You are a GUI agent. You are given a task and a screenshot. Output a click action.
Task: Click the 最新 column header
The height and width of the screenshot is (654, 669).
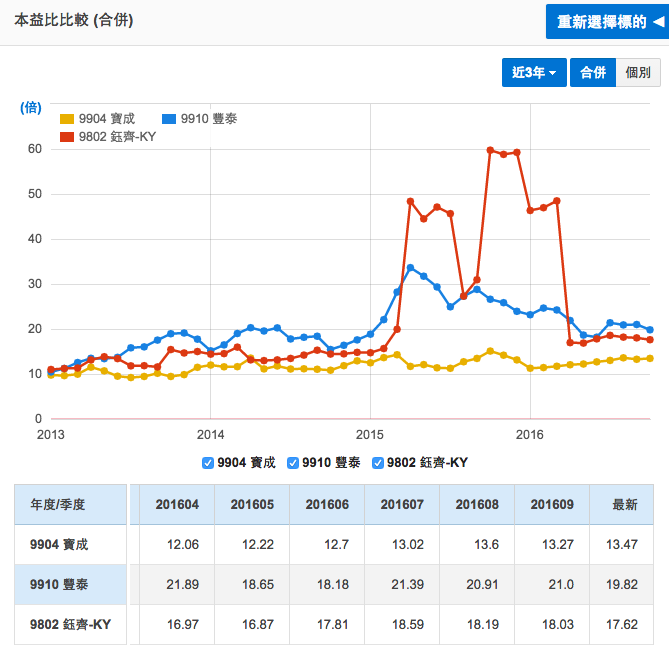(625, 505)
